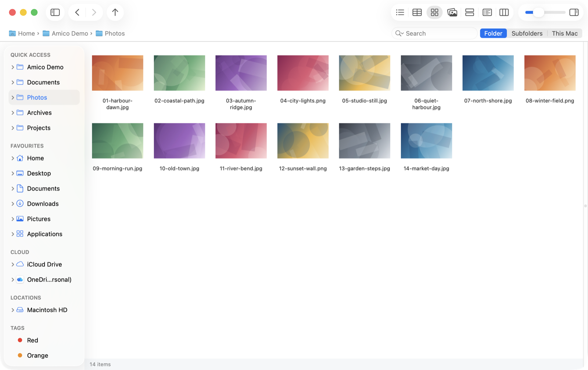588x370 pixels.
Task: Filter by the Orange tag
Action: 44,356
